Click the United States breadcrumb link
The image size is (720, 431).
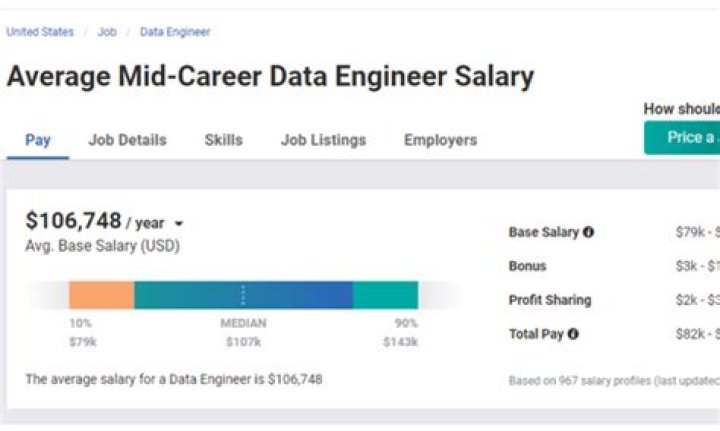40,32
